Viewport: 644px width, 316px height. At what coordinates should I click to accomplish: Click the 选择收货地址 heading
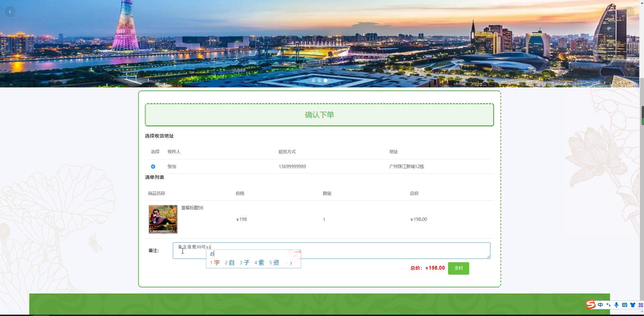coord(159,136)
